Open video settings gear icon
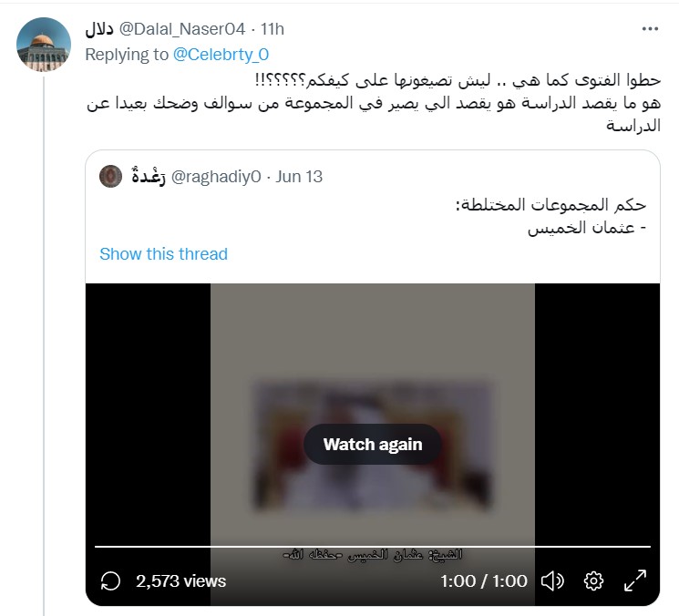679x616 pixels. point(593,580)
